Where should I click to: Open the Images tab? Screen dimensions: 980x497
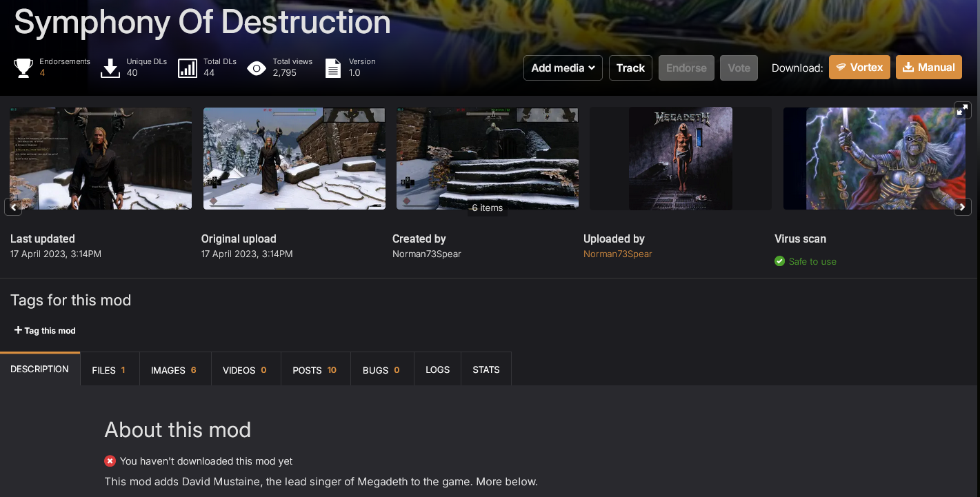[x=174, y=370]
